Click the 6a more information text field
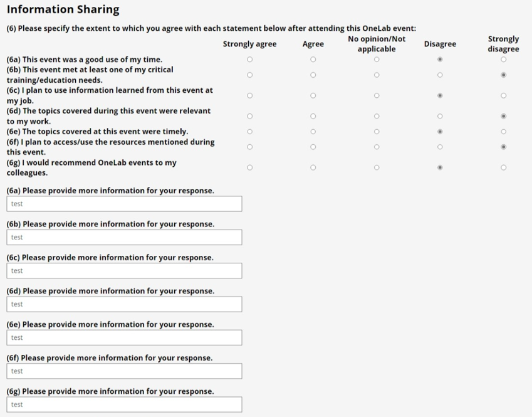The height and width of the screenshot is (417, 532). [124, 204]
